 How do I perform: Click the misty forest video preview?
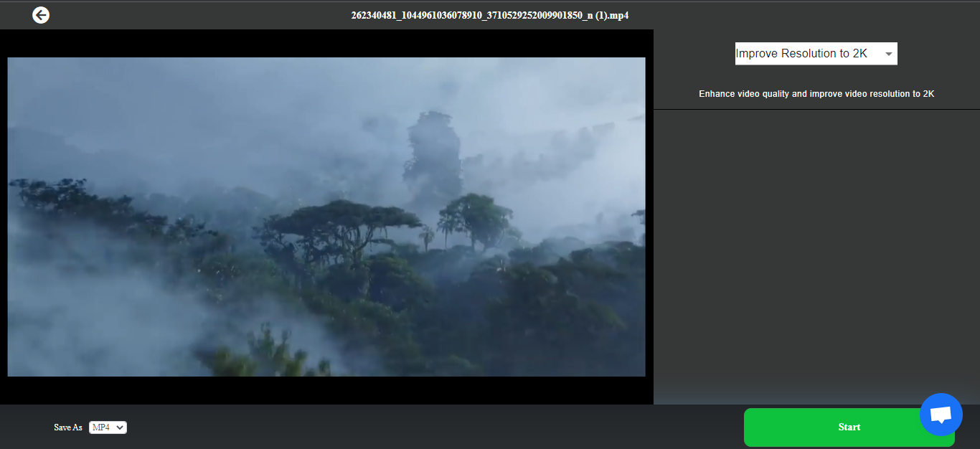click(x=326, y=217)
